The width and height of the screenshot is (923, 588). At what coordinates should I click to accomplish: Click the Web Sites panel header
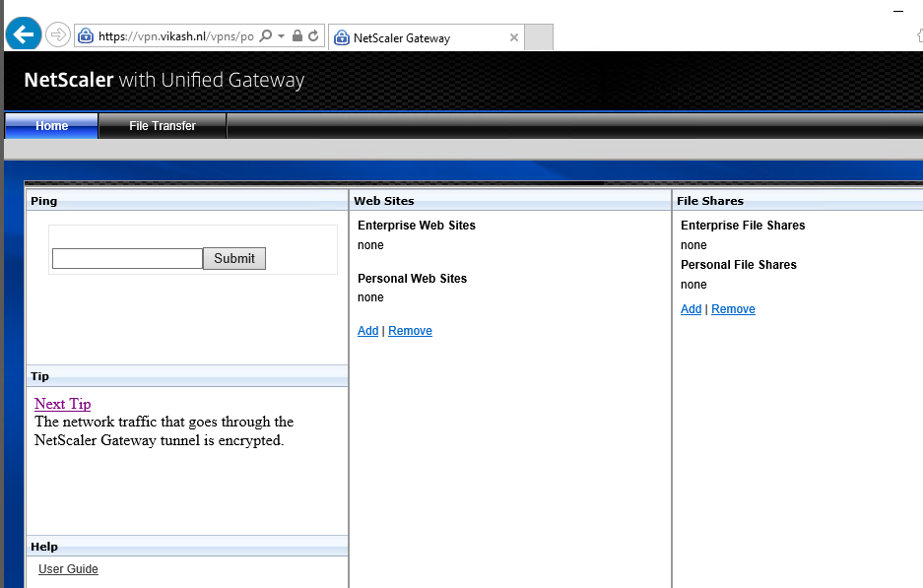click(x=510, y=201)
